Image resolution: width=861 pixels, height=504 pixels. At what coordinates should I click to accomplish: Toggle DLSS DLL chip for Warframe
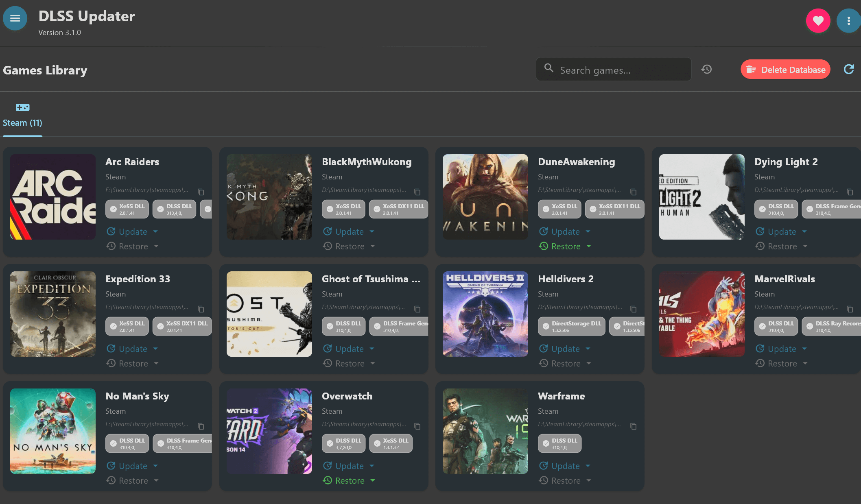tap(559, 443)
